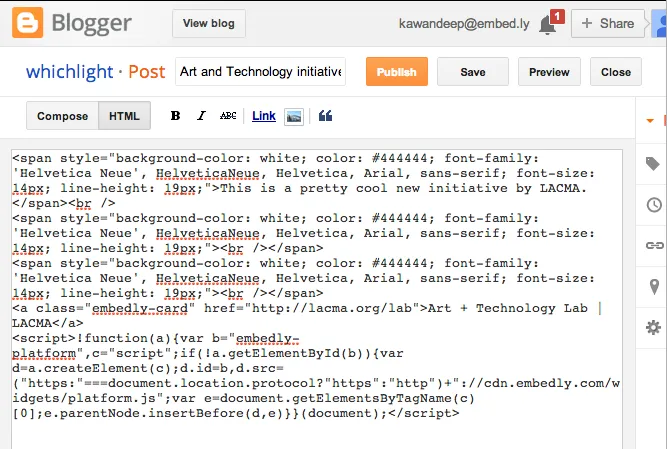Open the whichlight blog link
Screen dimensions: 667x449
pyautogui.click(x=69, y=71)
